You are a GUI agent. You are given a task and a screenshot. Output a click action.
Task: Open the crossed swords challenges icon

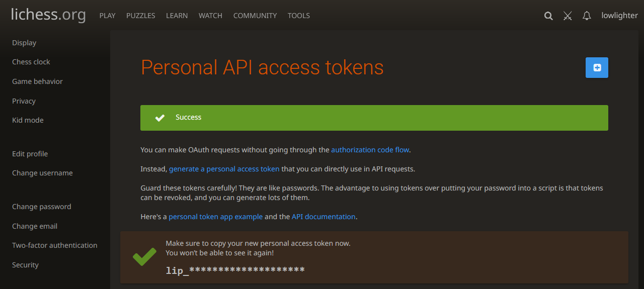568,16
